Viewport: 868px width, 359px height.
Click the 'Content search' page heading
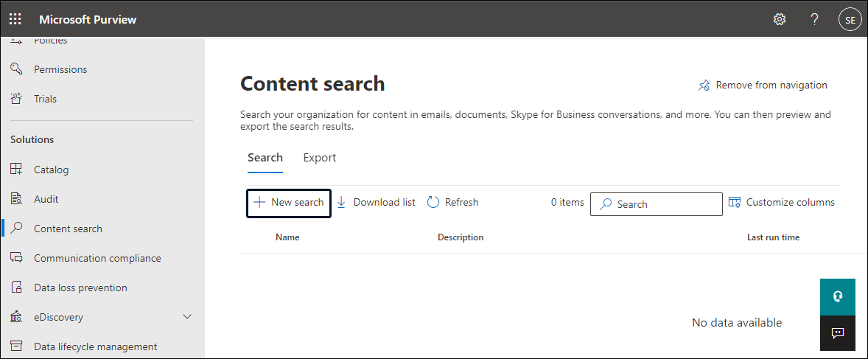click(312, 83)
